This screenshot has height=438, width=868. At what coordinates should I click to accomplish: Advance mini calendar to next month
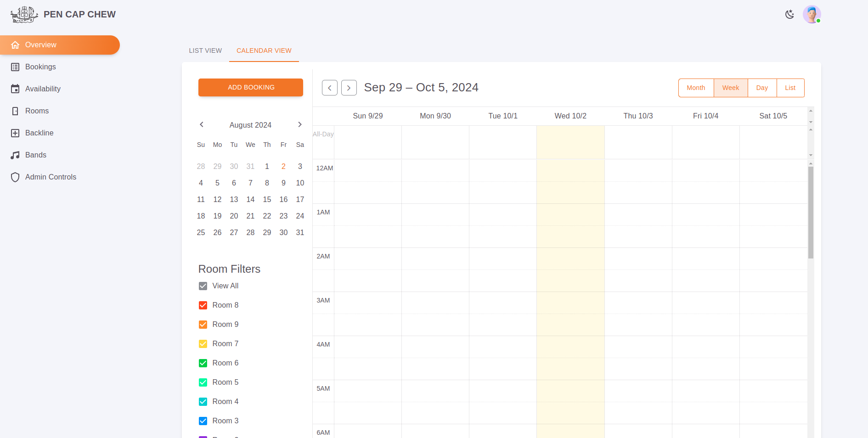300,125
